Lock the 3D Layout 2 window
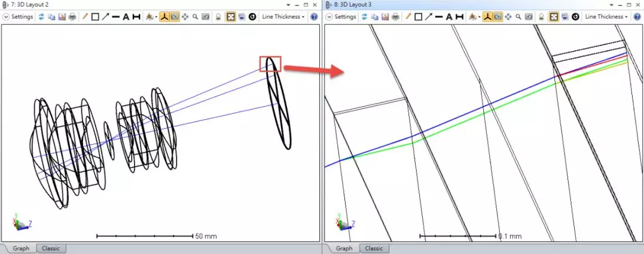Image resolution: width=644 pixels, height=254 pixels. coord(218,17)
